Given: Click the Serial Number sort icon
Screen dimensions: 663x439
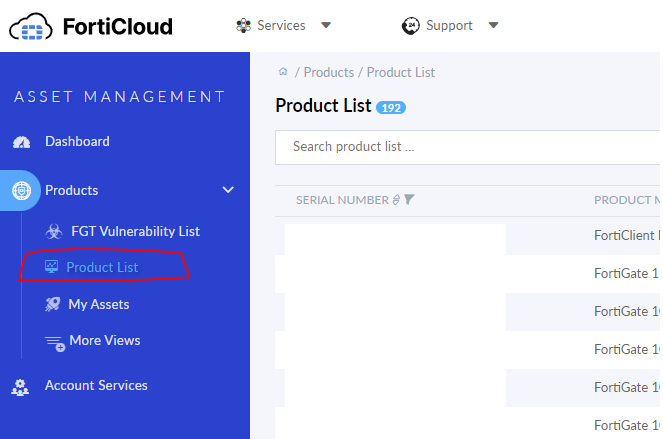Looking at the screenshot, I should point(396,200).
